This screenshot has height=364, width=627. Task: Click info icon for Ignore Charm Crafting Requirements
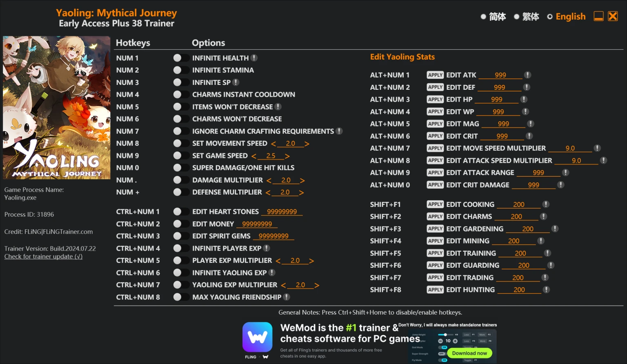pyautogui.click(x=339, y=131)
